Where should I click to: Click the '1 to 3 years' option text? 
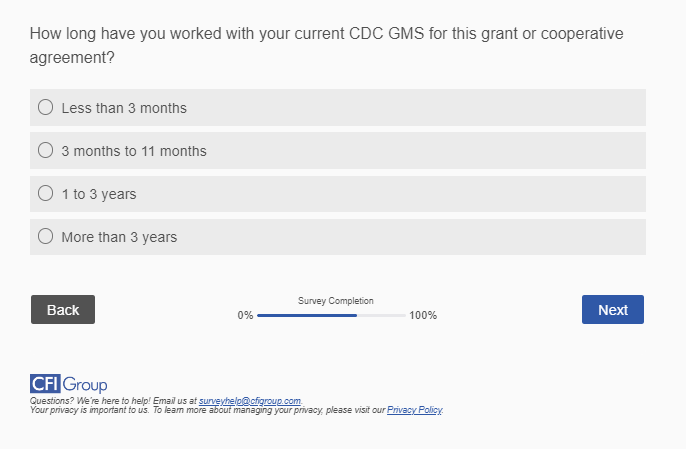(x=98, y=194)
